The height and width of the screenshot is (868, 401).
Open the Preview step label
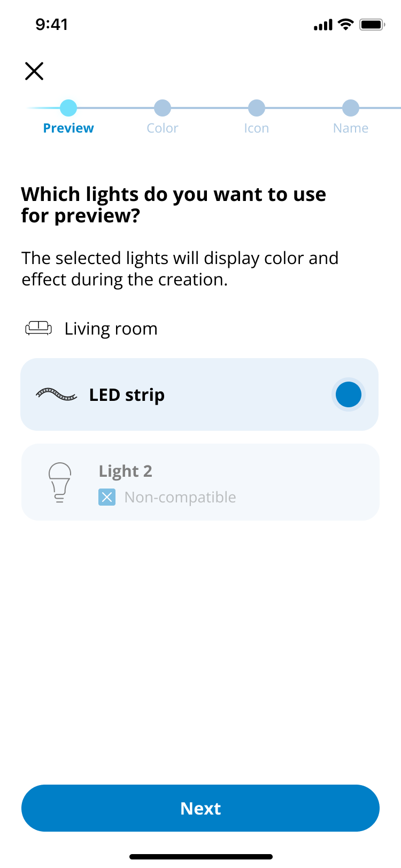click(x=68, y=128)
